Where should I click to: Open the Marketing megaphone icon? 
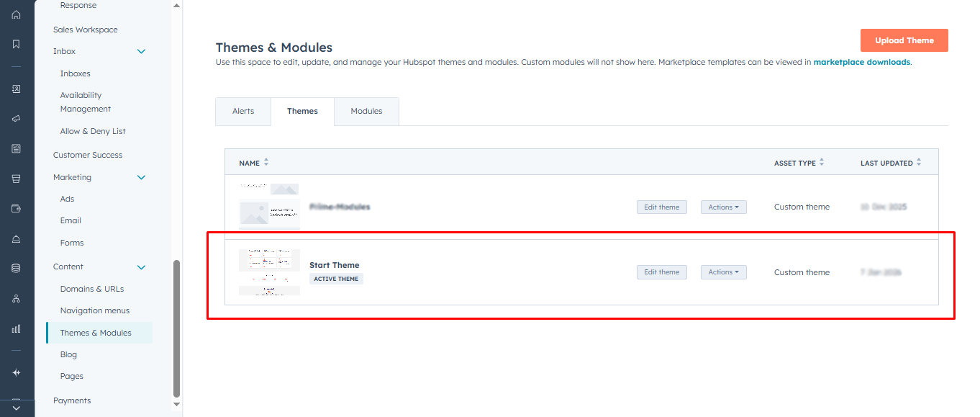(16, 119)
